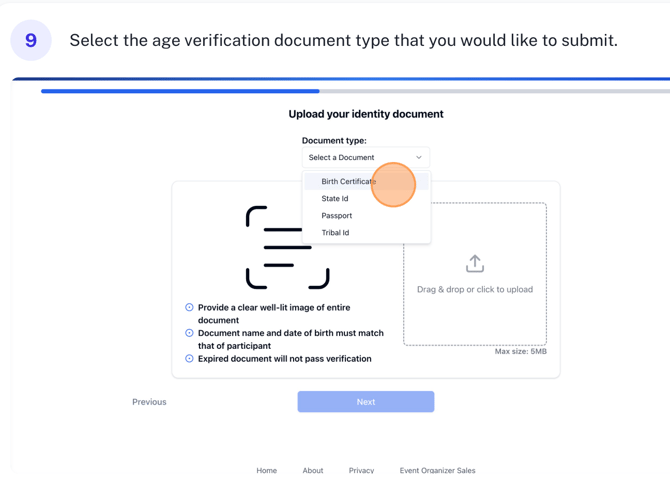Click the "Drag & drop or click to upload" text

[475, 289]
